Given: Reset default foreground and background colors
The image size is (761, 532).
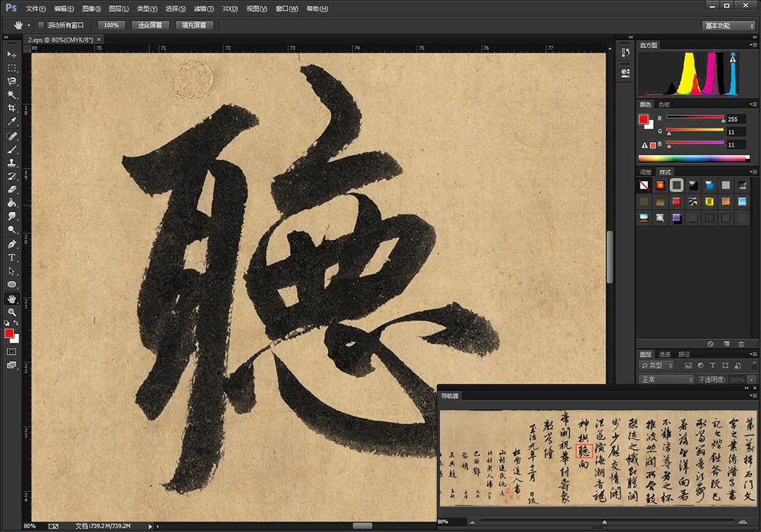Looking at the screenshot, I should 7,323.
